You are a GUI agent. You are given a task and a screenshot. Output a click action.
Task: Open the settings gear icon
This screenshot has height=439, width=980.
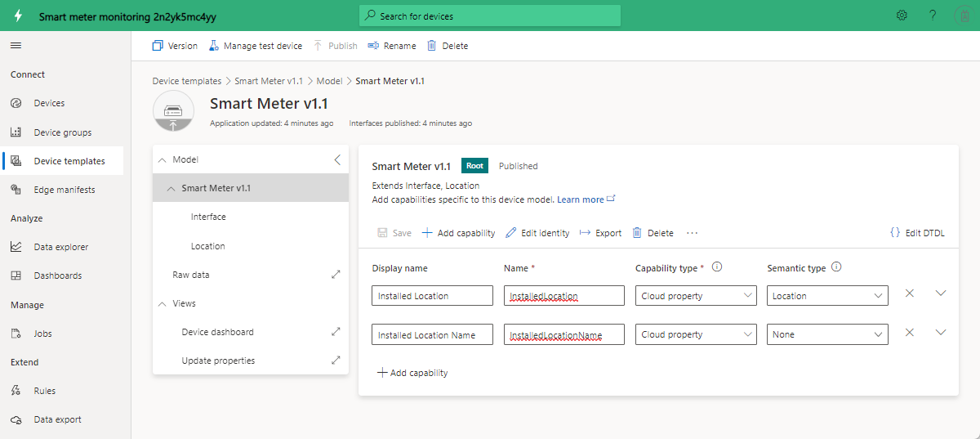click(902, 16)
